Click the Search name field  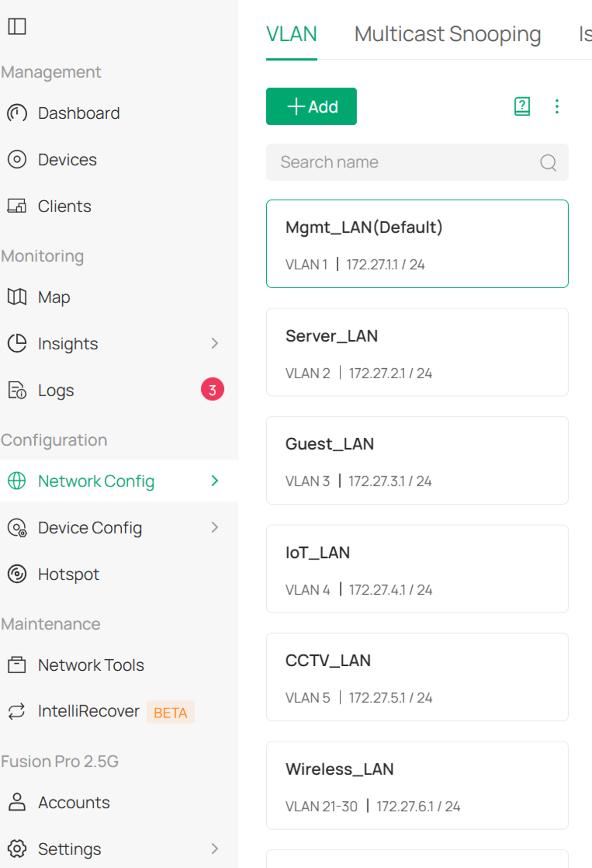point(417,162)
